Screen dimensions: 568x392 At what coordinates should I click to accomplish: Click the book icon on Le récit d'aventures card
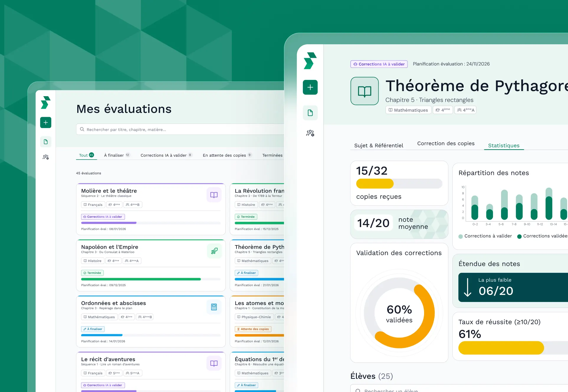click(214, 363)
